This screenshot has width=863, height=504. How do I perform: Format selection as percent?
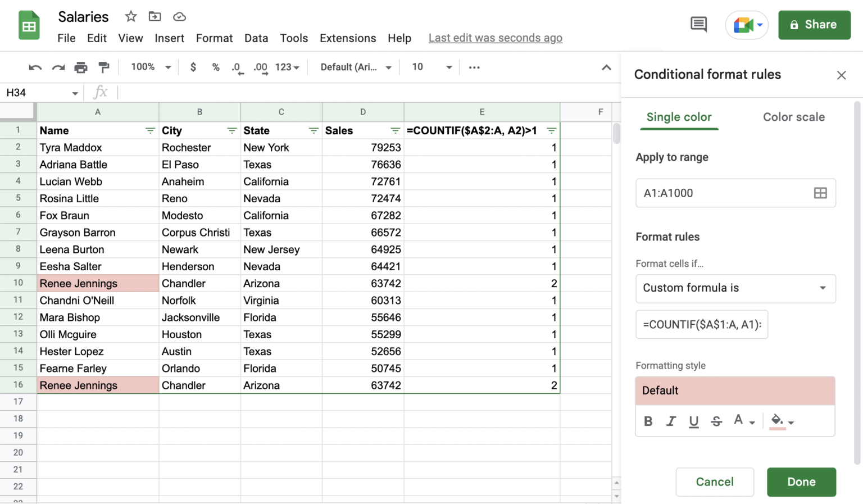216,67
